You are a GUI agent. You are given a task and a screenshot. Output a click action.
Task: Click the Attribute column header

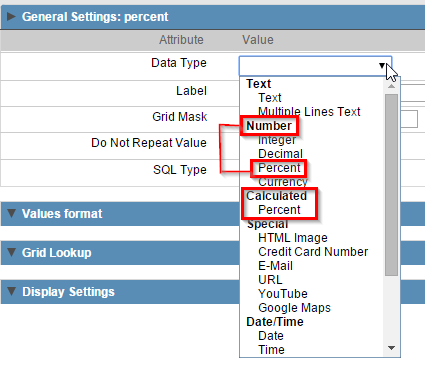coord(181,40)
